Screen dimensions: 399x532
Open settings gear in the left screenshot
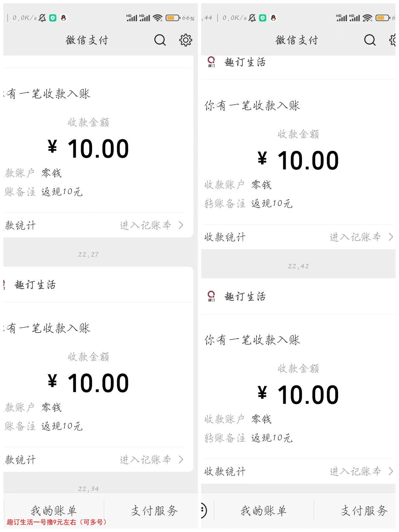coord(186,40)
